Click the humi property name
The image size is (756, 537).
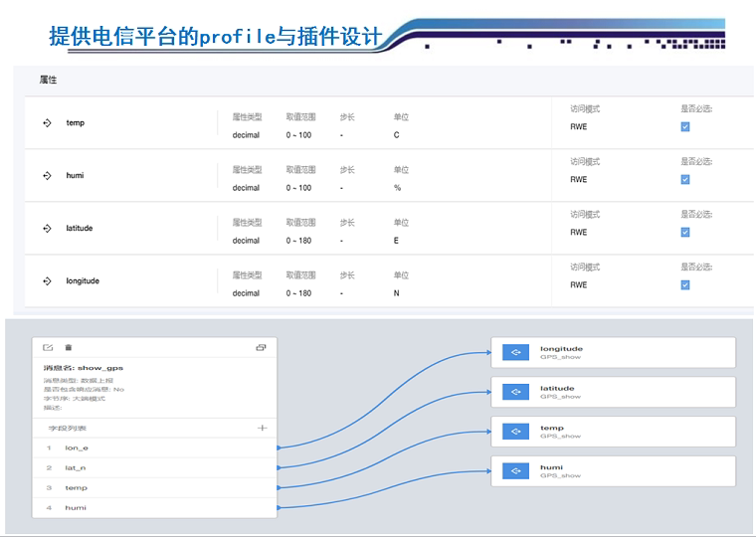pos(75,175)
